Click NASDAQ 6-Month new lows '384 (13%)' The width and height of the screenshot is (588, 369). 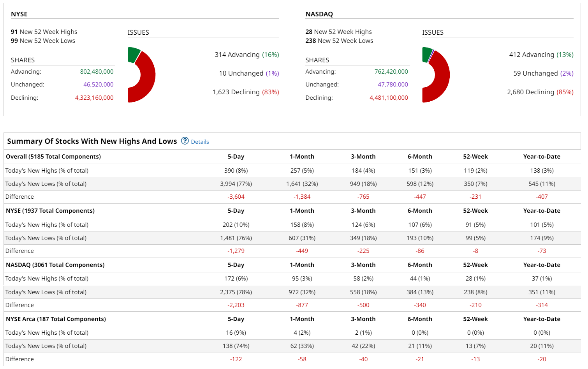(420, 292)
